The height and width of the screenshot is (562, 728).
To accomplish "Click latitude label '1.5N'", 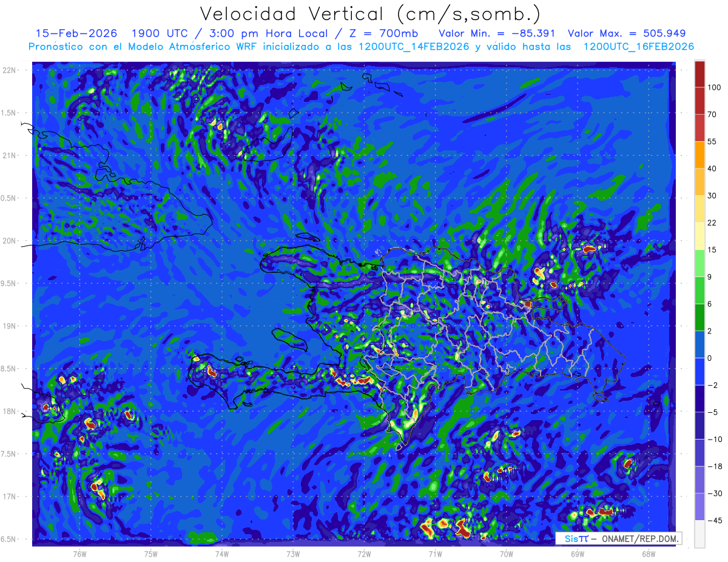I will point(10,113).
